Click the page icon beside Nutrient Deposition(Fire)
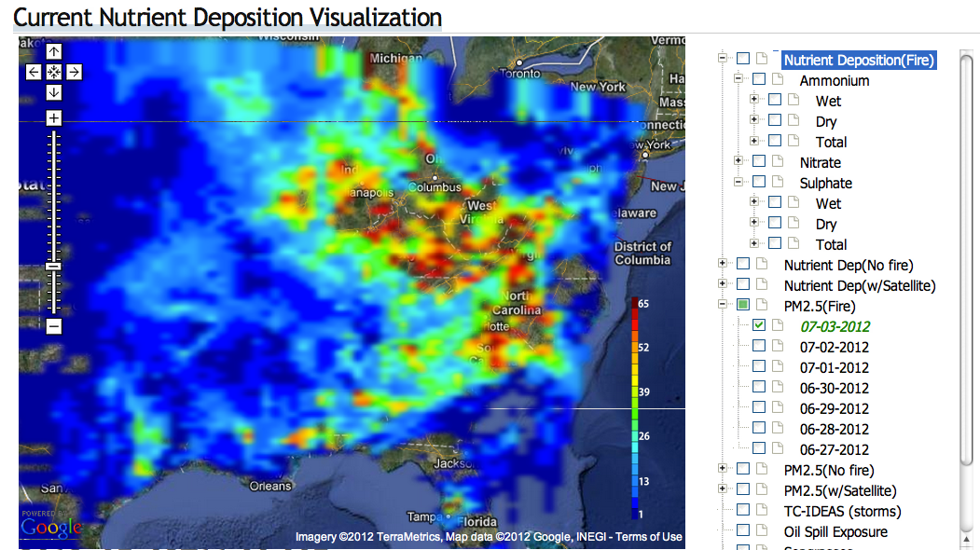 (x=762, y=58)
